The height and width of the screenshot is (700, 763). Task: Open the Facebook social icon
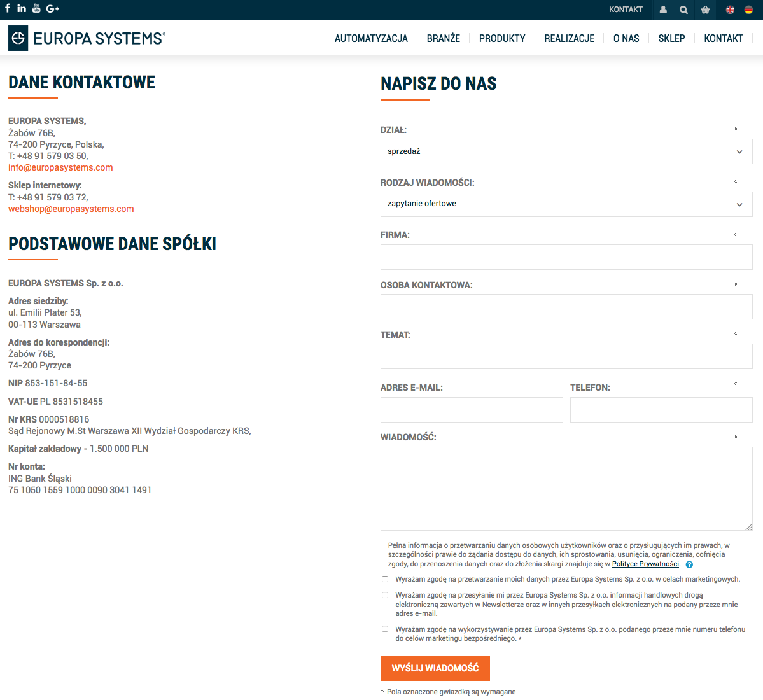(x=7, y=8)
